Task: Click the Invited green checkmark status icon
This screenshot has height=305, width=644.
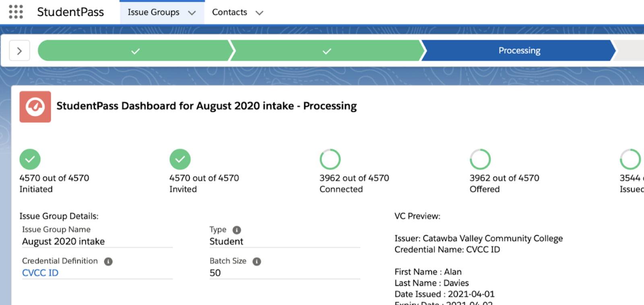Action: (x=180, y=159)
